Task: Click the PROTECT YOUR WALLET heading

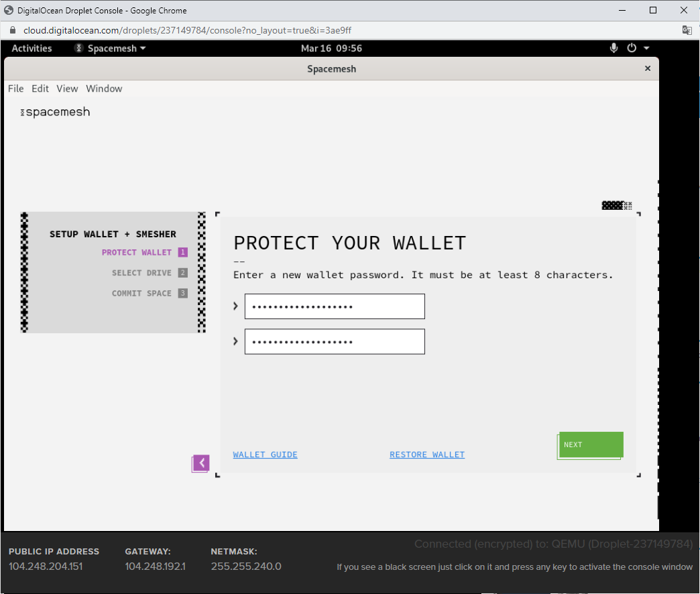Action: click(x=350, y=243)
